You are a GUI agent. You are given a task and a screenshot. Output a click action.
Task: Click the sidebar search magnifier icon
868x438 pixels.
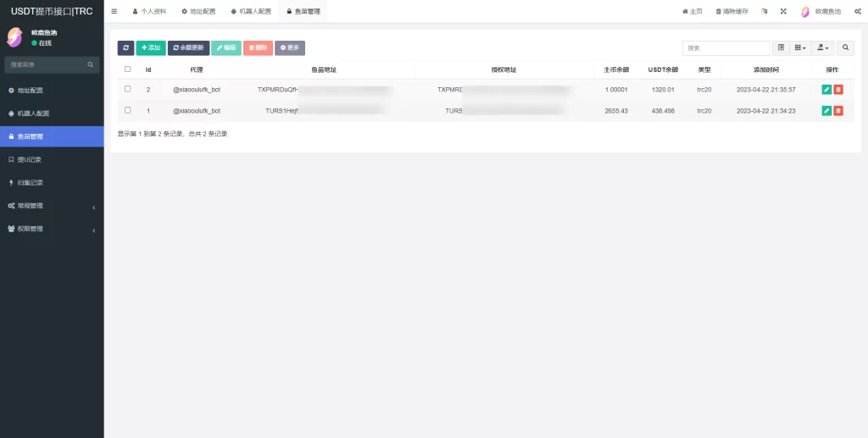pyautogui.click(x=90, y=64)
